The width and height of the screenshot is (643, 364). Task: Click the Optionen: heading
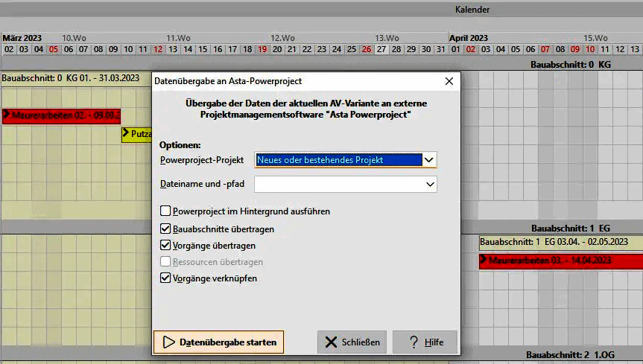tap(180, 145)
